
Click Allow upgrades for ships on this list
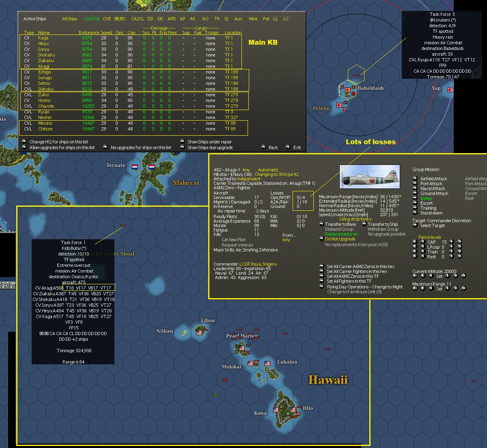(x=62, y=147)
